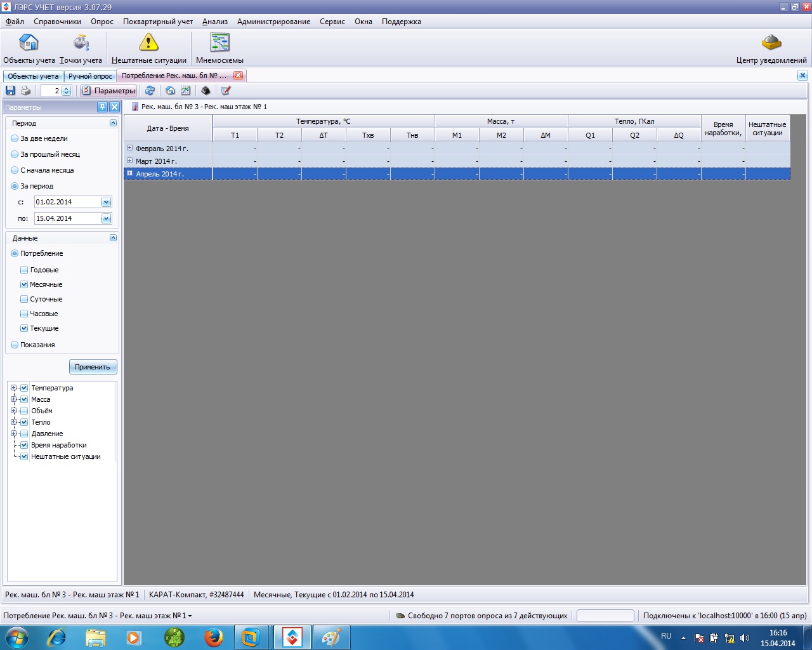Open the Файл menu
Image resolution: width=812 pixels, height=650 pixels.
pyautogui.click(x=15, y=22)
